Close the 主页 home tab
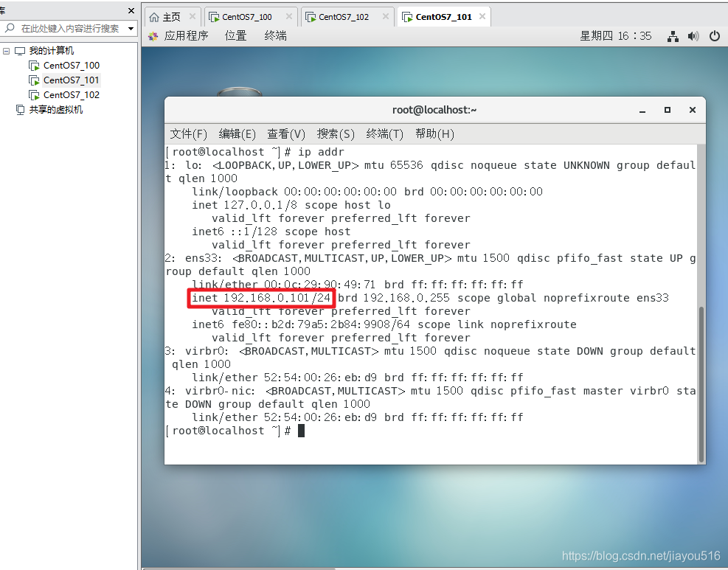 pos(193,17)
